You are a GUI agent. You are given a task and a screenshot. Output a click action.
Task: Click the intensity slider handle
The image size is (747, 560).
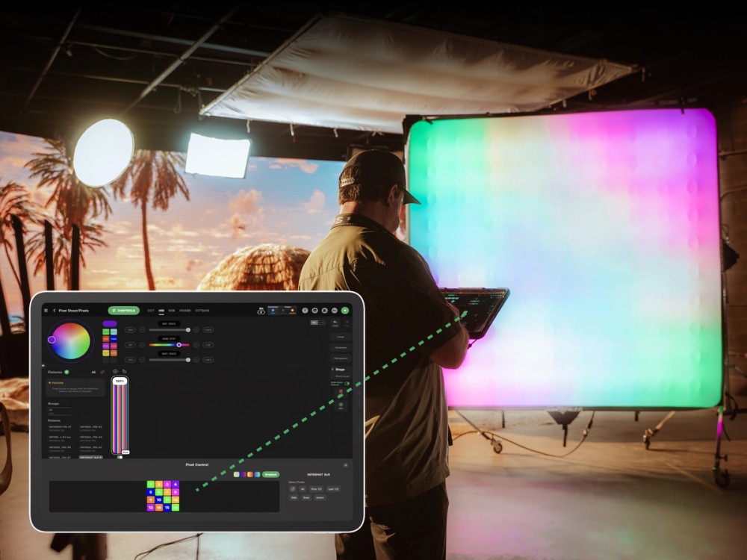pos(188,330)
